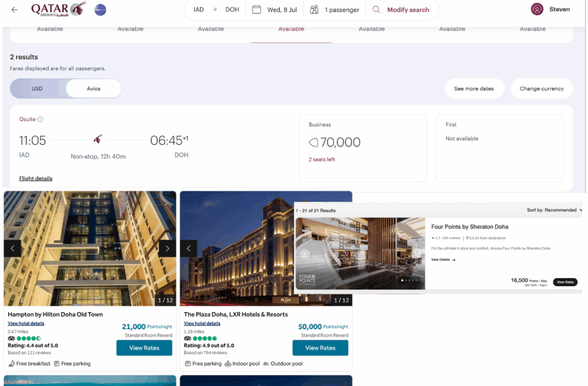Switch fare display to USD
This screenshot has height=386, width=588.
point(37,88)
